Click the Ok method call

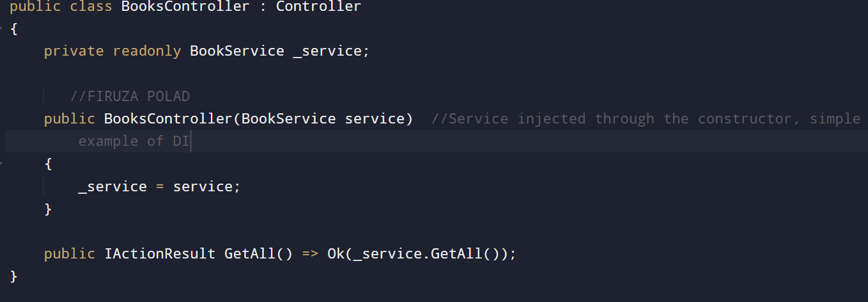pyautogui.click(x=336, y=254)
